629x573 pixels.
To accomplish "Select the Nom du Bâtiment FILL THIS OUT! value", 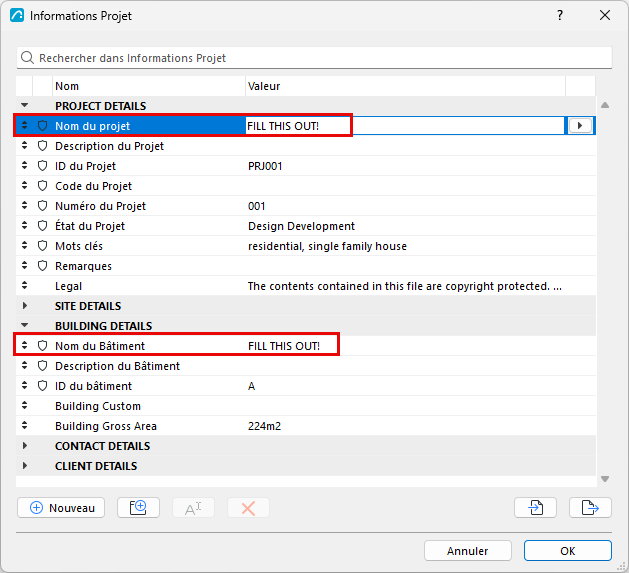I will pos(284,346).
